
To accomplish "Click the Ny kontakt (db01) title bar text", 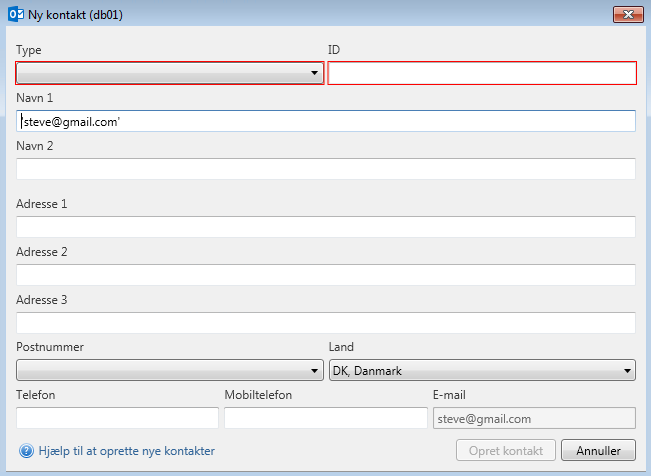I will click(76, 15).
